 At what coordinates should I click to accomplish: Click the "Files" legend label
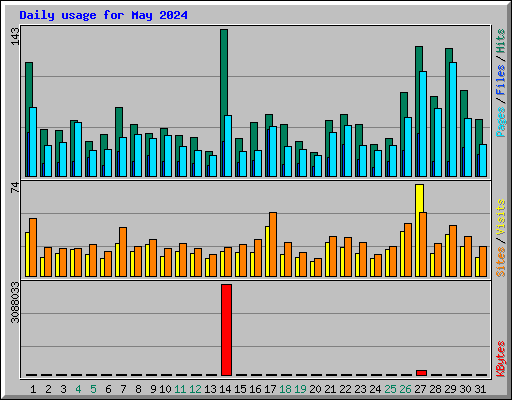pyautogui.click(x=500, y=79)
